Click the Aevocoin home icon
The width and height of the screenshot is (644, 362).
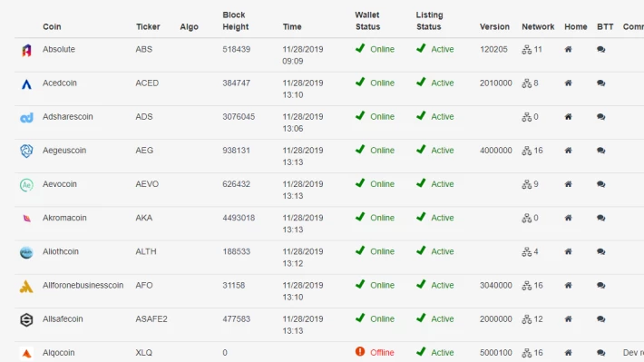coord(568,184)
